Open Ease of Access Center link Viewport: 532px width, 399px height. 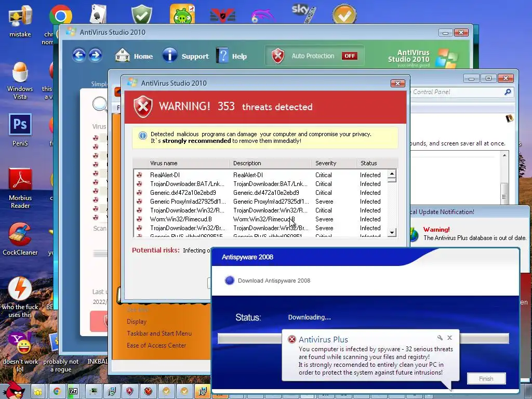pyautogui.click(x=156, y=345)
